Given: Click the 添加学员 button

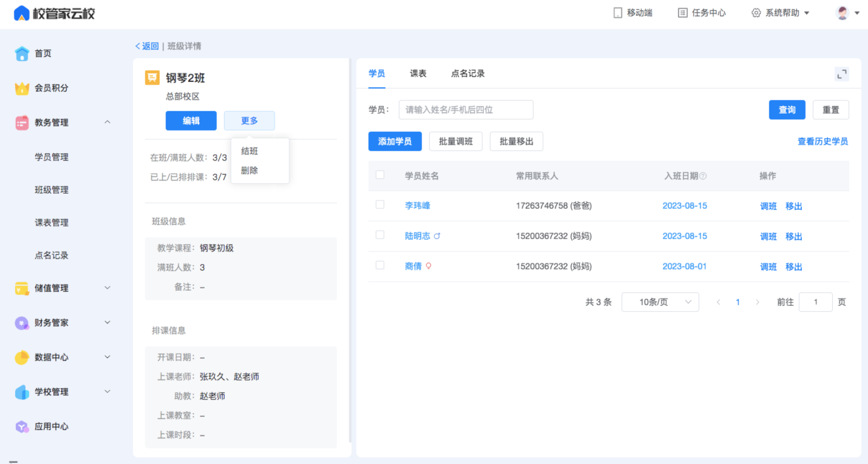Looking at the screenshot, I should pos(395,141).
